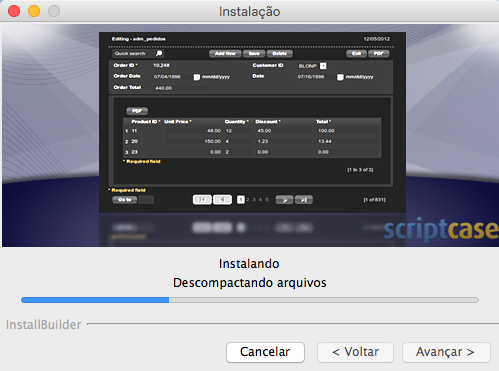Click the scriptcase logo

click(441, 229)
